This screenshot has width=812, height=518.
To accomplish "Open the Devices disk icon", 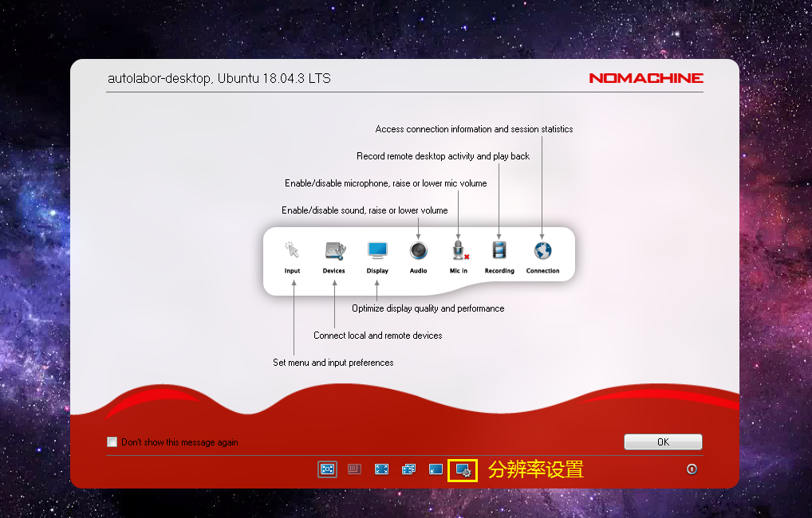I will click(334, 251).
